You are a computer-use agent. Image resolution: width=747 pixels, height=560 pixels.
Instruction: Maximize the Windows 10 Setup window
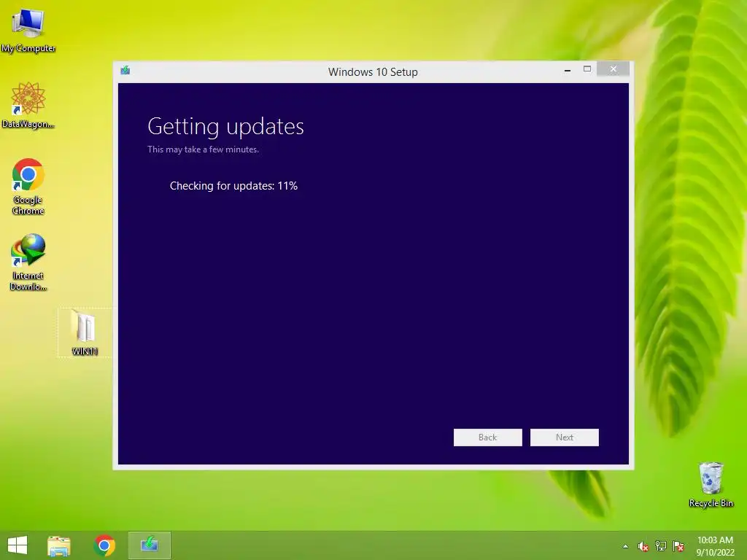[587, 69]
